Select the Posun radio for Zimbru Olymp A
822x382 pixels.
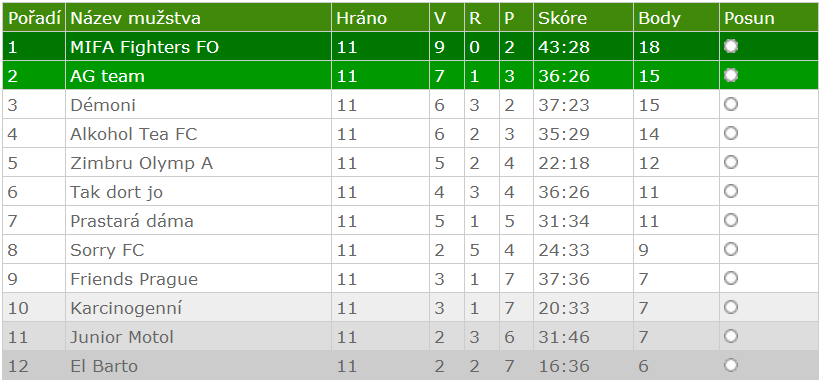click(731, 162)
